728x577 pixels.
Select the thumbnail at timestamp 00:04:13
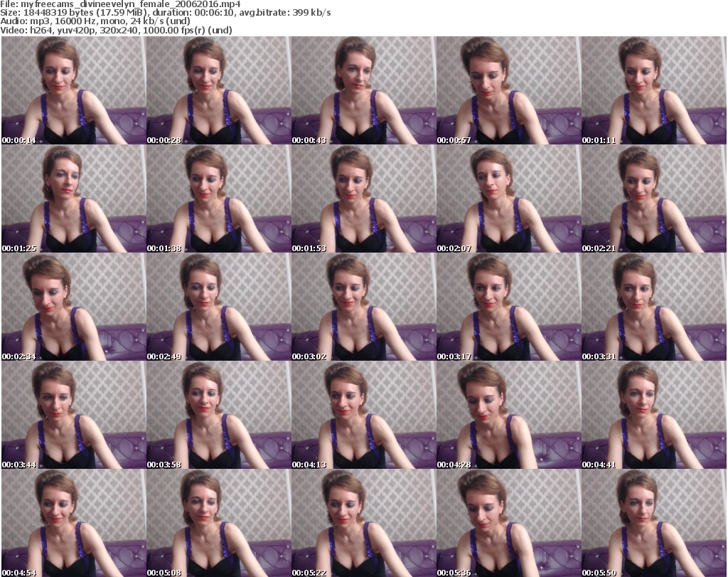[x=363, y=415]
